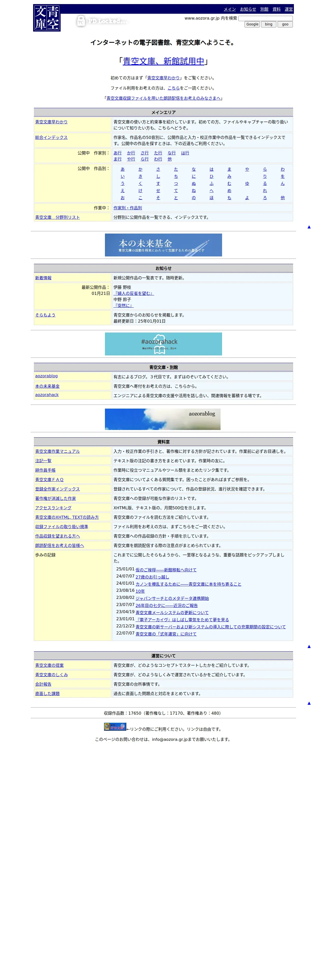Open 青空文庫早わかり in the メインエリア table
This screenshot has height=980, width=327.
(x=51, y=122)
